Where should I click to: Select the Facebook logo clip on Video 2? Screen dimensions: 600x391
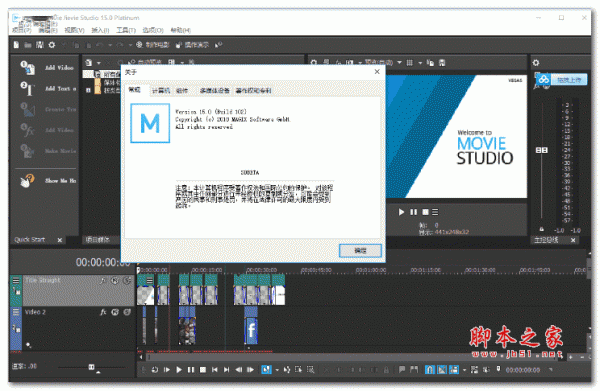tap(251, 330)
